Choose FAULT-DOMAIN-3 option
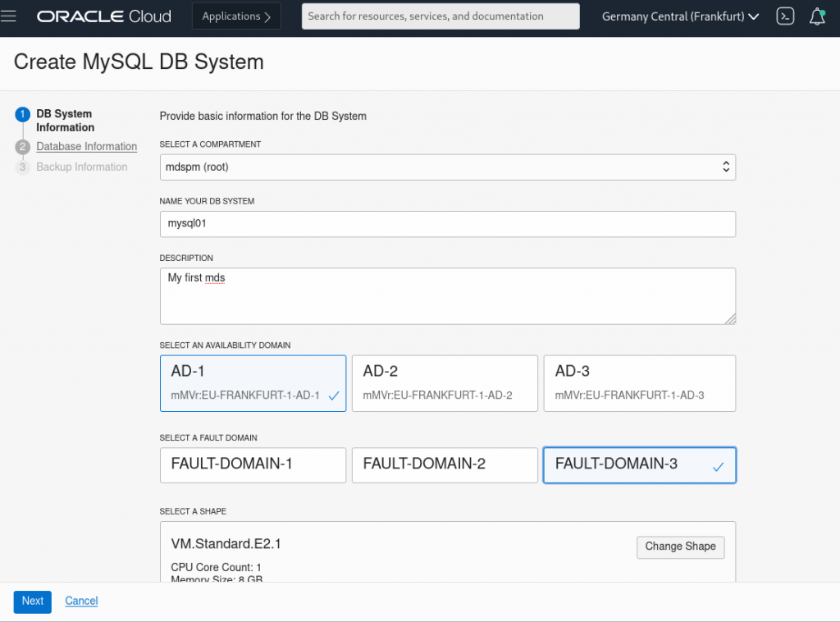Image resolution: width=840 pixels, height=622 pixels. pos(640,465)
